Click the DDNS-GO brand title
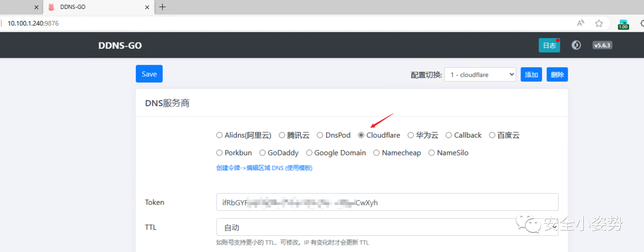644x252 pixels. point(120,45)
